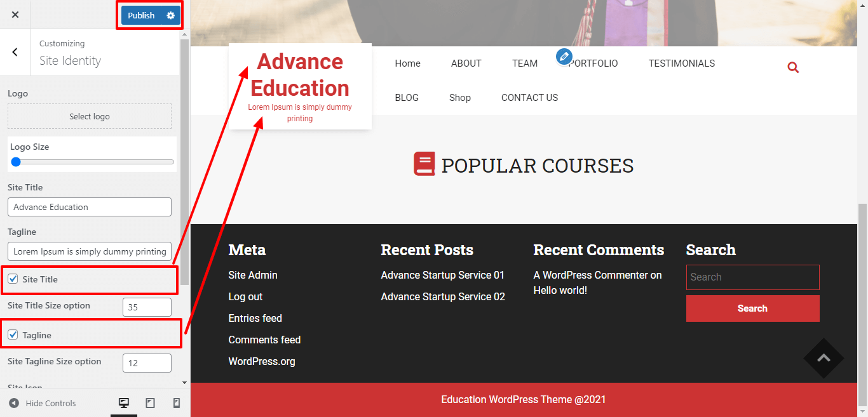
Task: Click the Site Title text field
Action: (90, 207)
